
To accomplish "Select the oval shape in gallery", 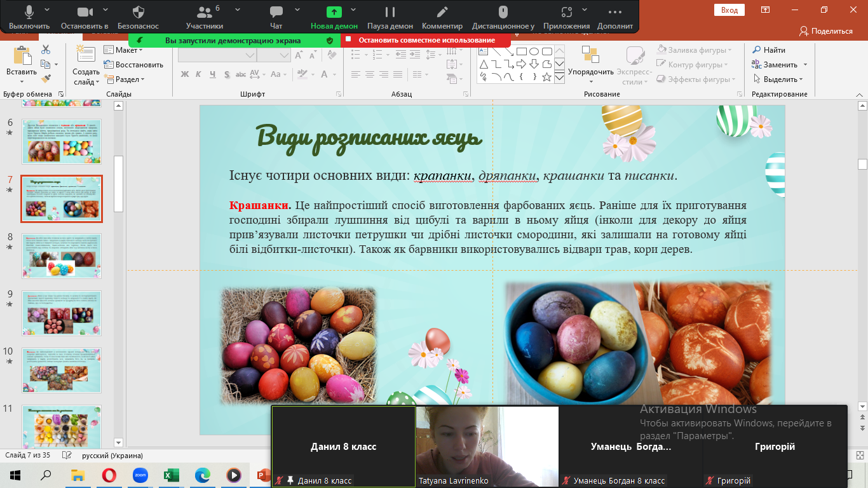I will [x=534, y=51].
